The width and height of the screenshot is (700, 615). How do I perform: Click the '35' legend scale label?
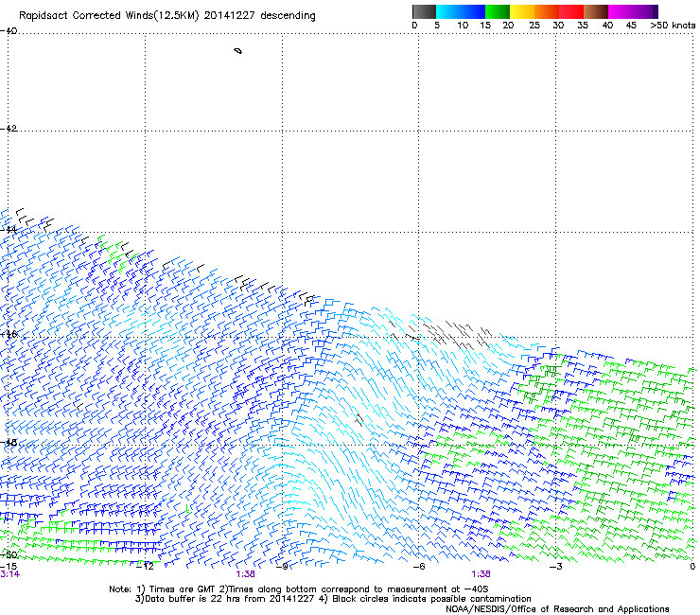(583, 26)
